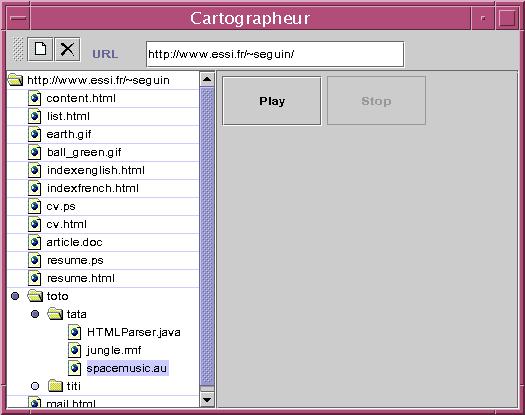This screenshot has width=525, height=415.
Task: Collapse the toto folder node
Action: pos(15,296)
